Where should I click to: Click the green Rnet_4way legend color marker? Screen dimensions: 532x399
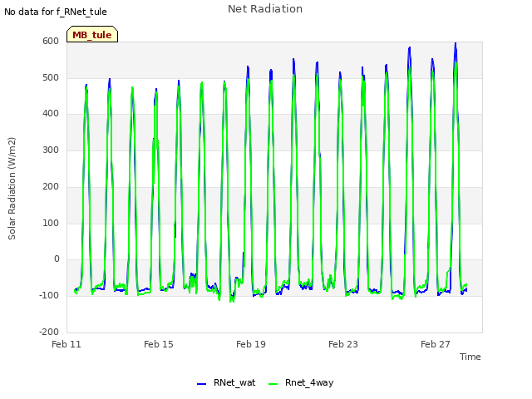pyautogui.click(x=273, y=384)
